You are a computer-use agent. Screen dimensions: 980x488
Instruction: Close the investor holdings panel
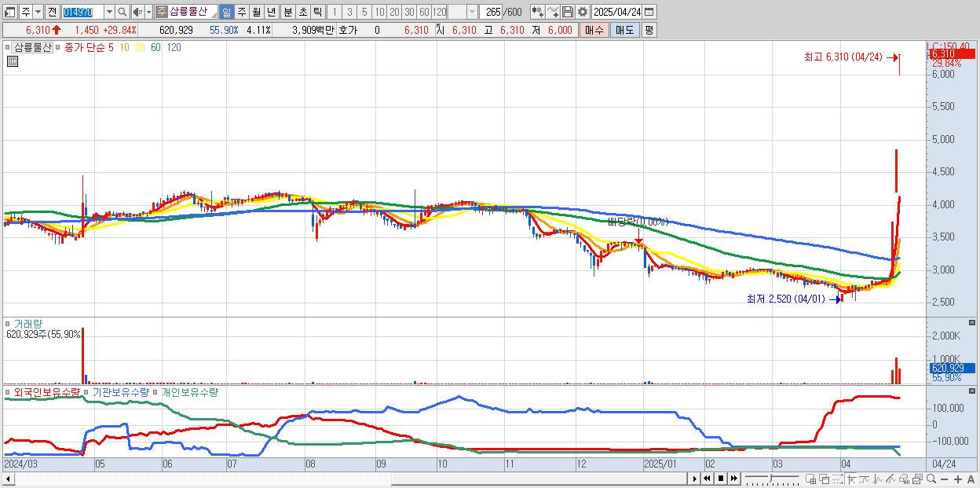pos(972,391)
